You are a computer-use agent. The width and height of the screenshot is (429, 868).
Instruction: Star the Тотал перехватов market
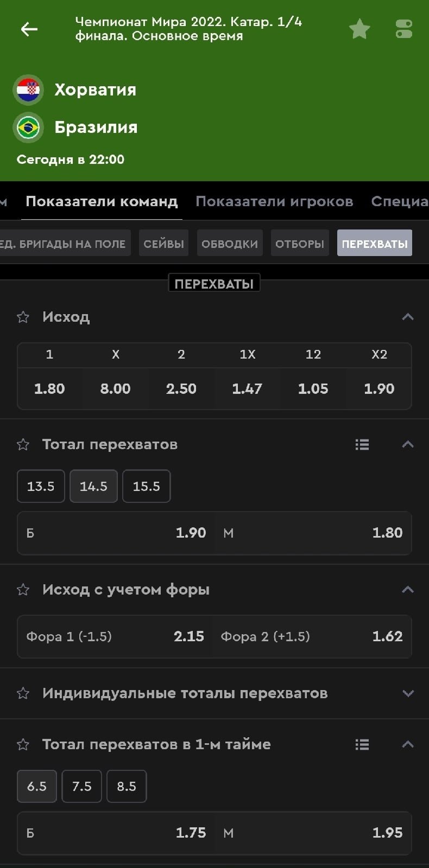point(23,445)
